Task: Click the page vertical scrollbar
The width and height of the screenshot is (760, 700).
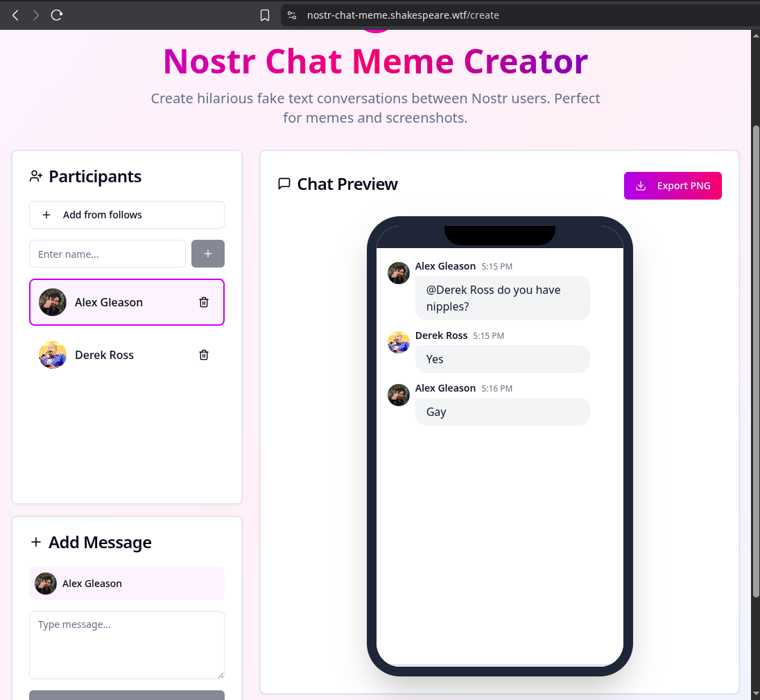Action: 756,361
